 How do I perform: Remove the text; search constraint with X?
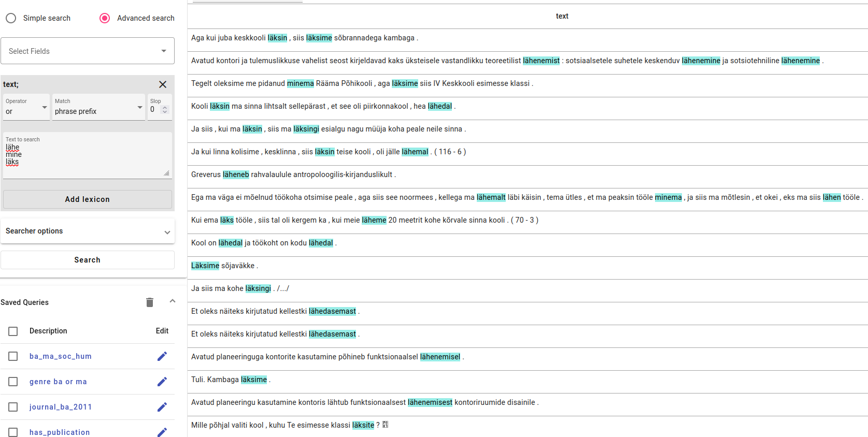(x=163, y=84)
